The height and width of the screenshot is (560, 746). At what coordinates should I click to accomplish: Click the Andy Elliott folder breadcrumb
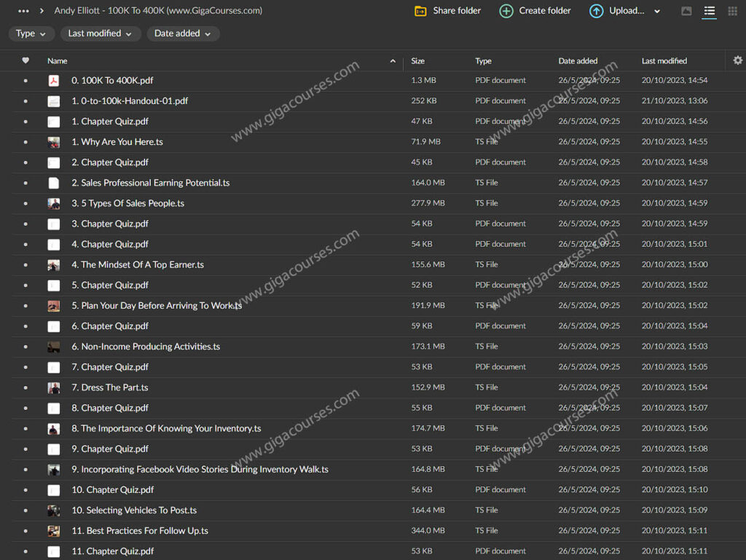[158, 11]
